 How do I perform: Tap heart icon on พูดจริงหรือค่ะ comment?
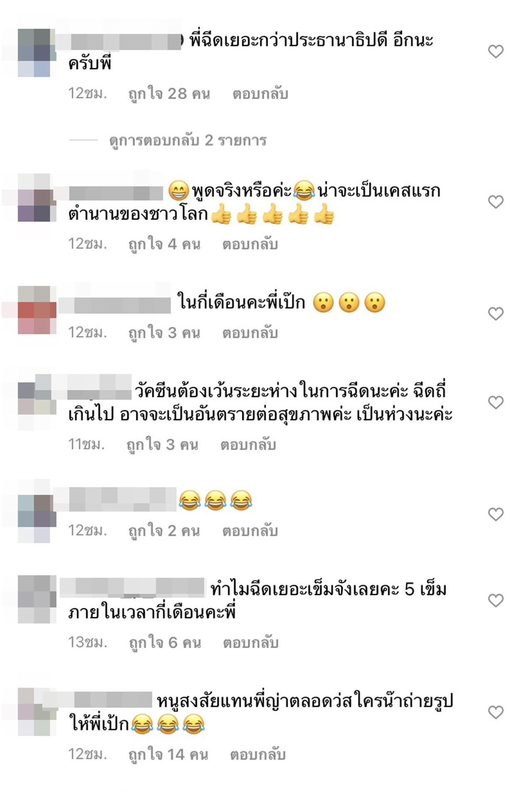point(495,202)
